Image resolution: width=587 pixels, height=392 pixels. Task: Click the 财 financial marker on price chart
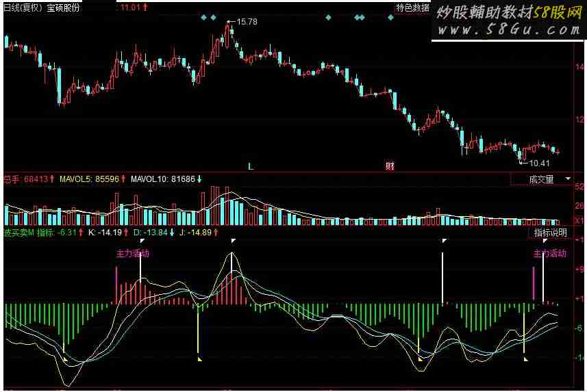[x=390, y=166]
